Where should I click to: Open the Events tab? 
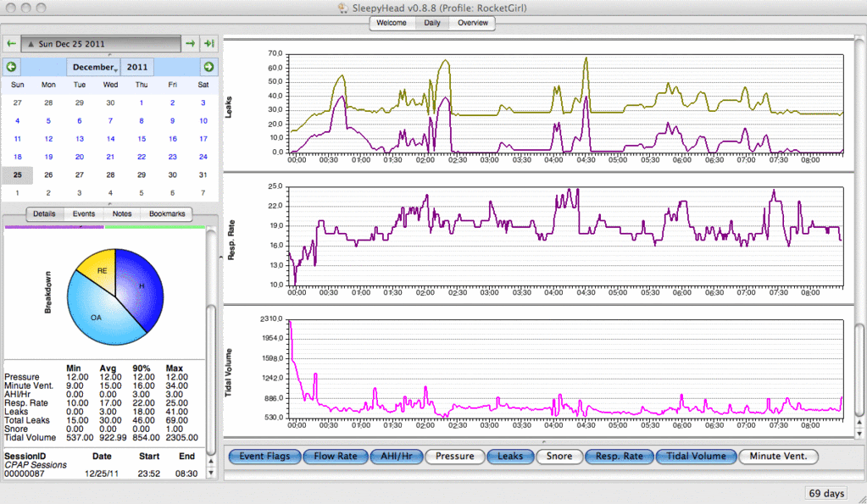pyautogui.click(x=84, y=213)
